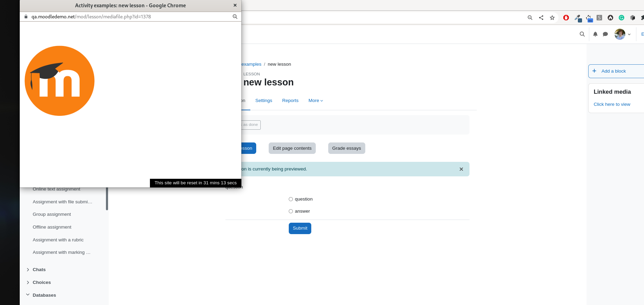Screen dimensions: 644x305
Task: Click the course index scrollbar thumb
Action: pos(107,199)
